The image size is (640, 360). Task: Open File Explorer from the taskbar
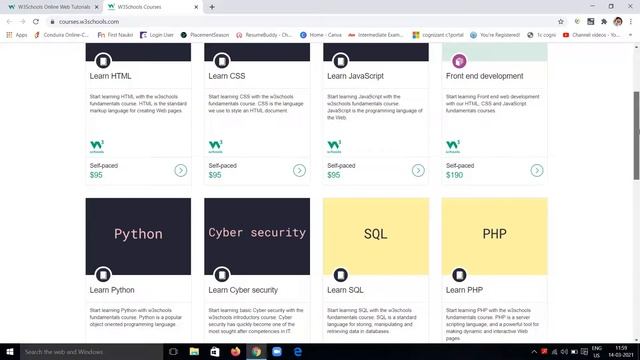tap(194, 352)
